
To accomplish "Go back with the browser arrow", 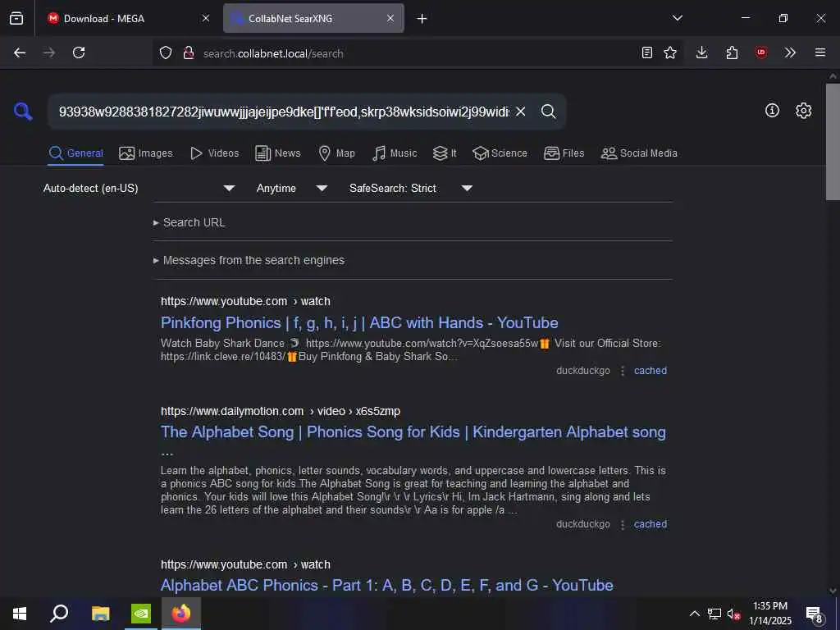I will (20, 52).
